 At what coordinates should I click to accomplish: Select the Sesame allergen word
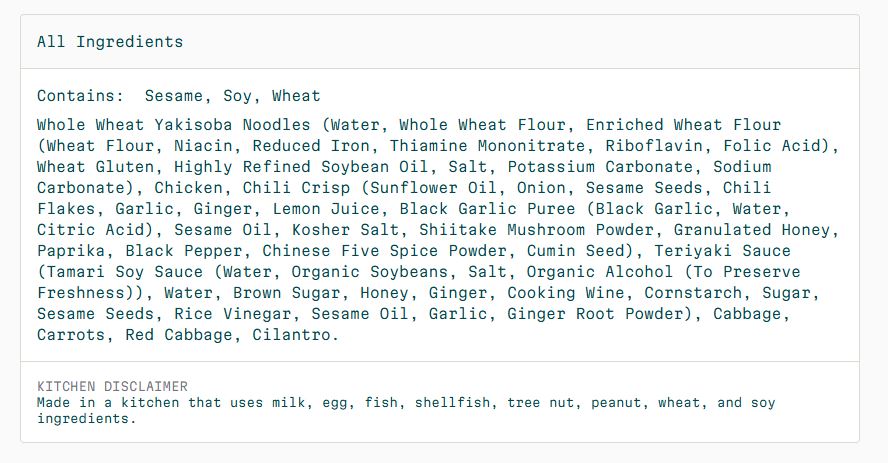pyautogui.click(x=174, y=96)
